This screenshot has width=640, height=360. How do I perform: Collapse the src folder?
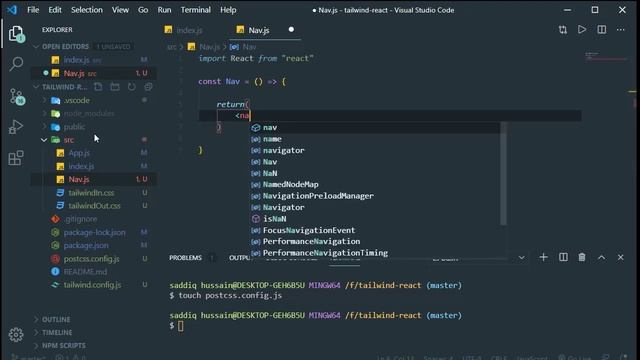[x=44, y=140]
